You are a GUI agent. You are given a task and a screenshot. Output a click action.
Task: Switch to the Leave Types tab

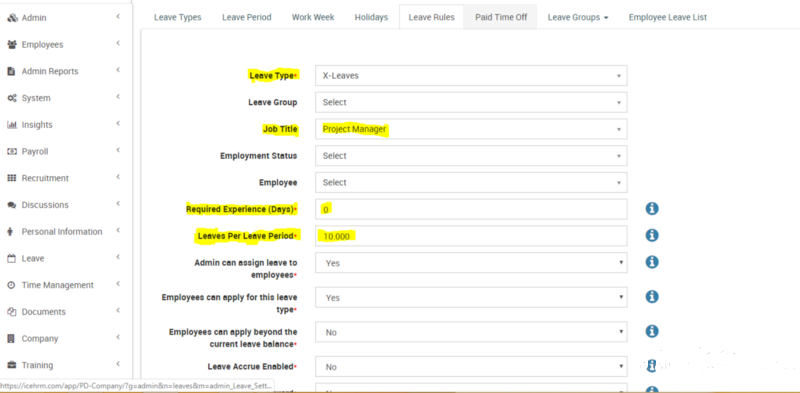tap(178, 17)
